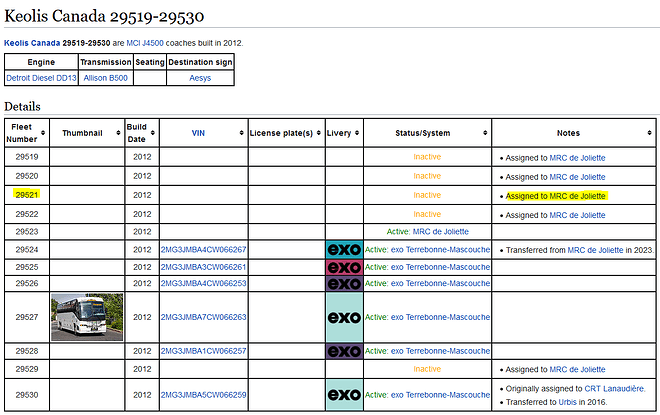Open Allison B500 transmission link
Image resolution: width=660 pixels, height=415 pixels.
[x=106, y=78]
